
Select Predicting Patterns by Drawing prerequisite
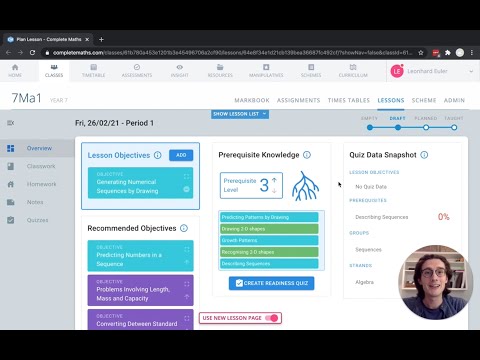coord(269,217)
